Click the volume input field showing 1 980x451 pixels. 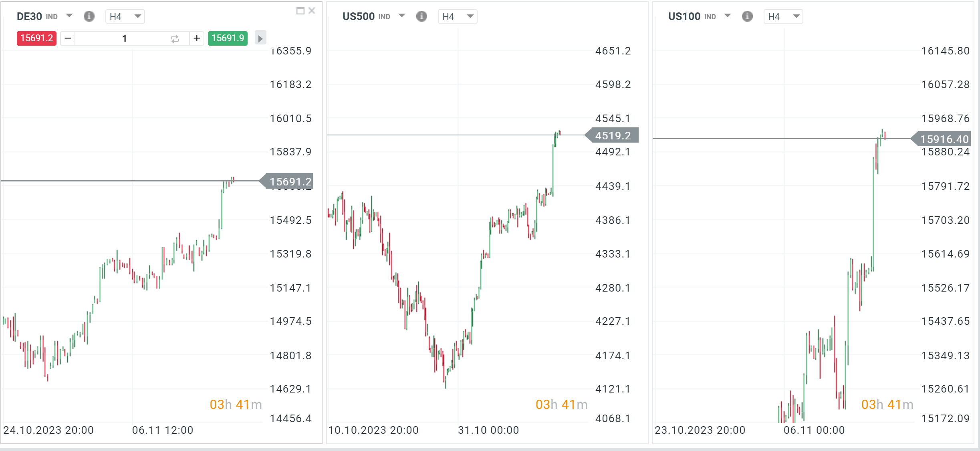point(124,38)
